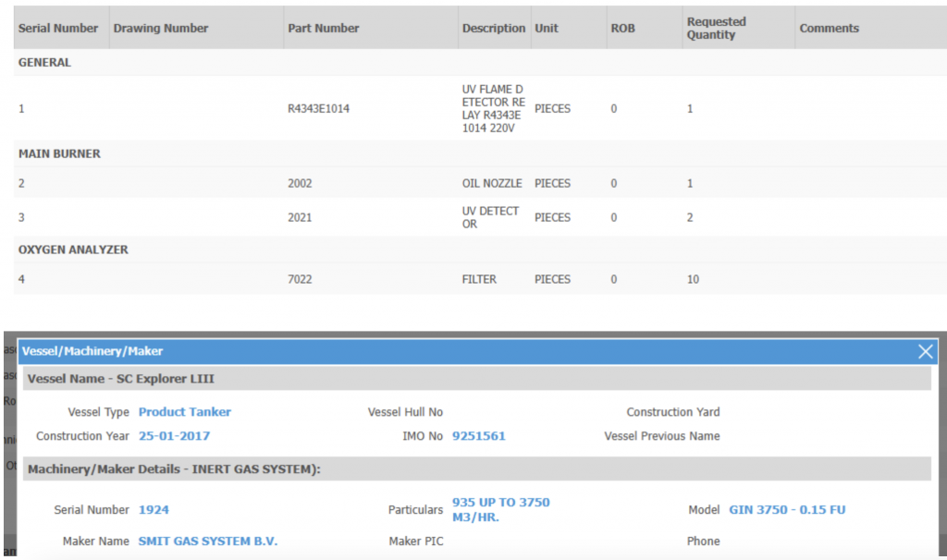Select the FILTER row with part 7022

click(478, 279)
